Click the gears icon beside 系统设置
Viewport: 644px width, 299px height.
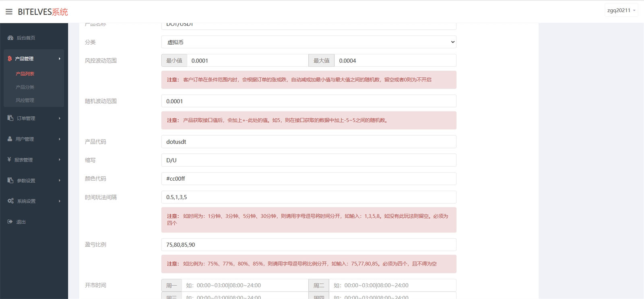pos(10,201)
